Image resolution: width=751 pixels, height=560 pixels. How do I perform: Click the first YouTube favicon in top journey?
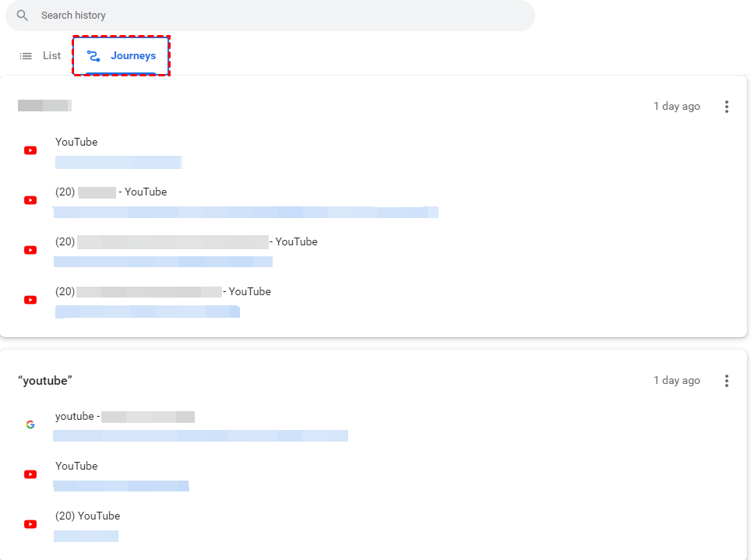[30, 150]
